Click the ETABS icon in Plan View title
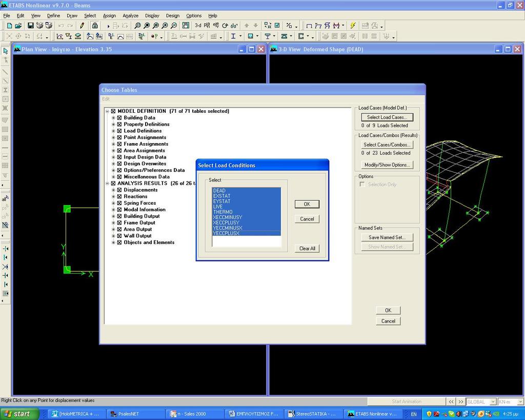This screenshot has width=525, height=420. (17, 49)
